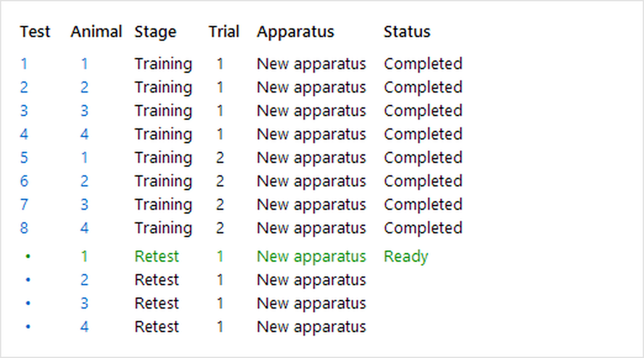Click the Stage column header
This screenshot has width=644, height=358.
pos(155,31)
